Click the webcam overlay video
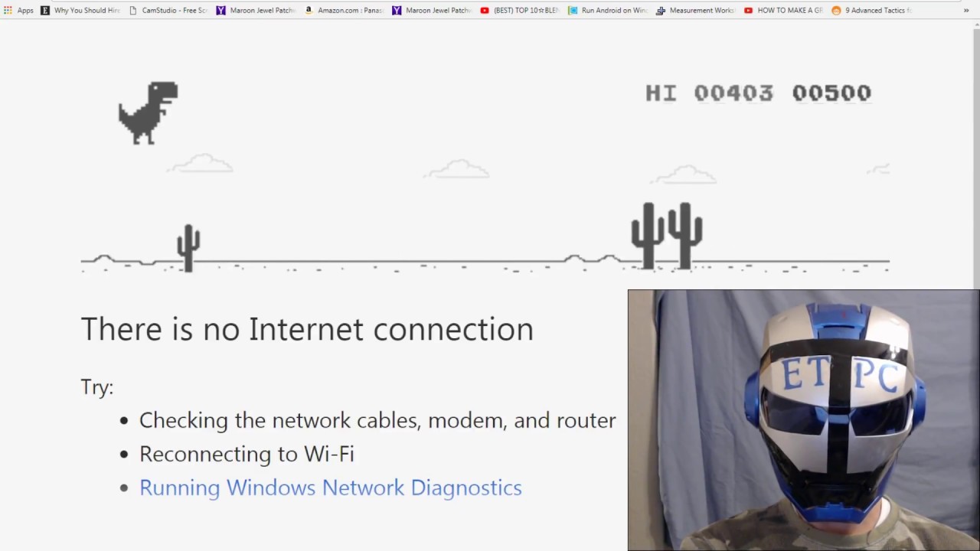This screenshot has height=551, width=980. (x=803, y=420)
